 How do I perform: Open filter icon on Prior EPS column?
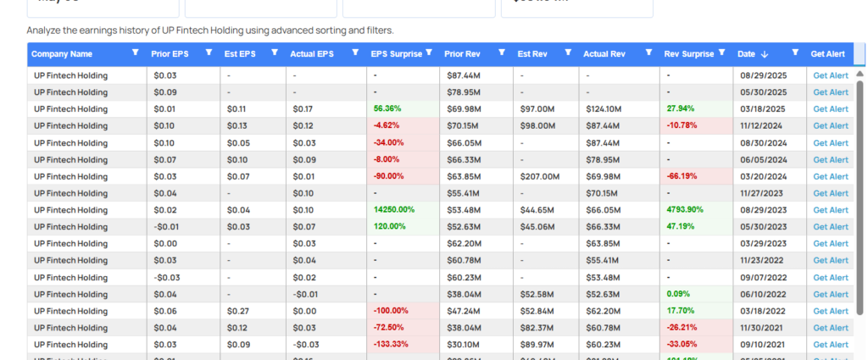pos(209,53)
